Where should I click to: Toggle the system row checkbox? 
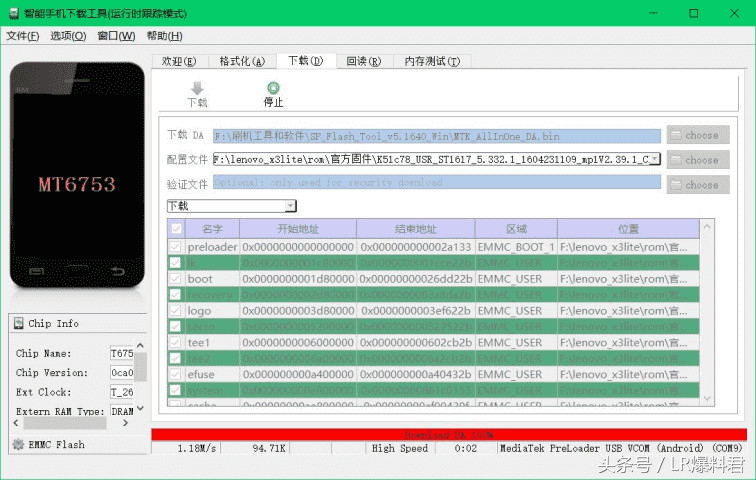pyautogui.click(x=175, y=390)
